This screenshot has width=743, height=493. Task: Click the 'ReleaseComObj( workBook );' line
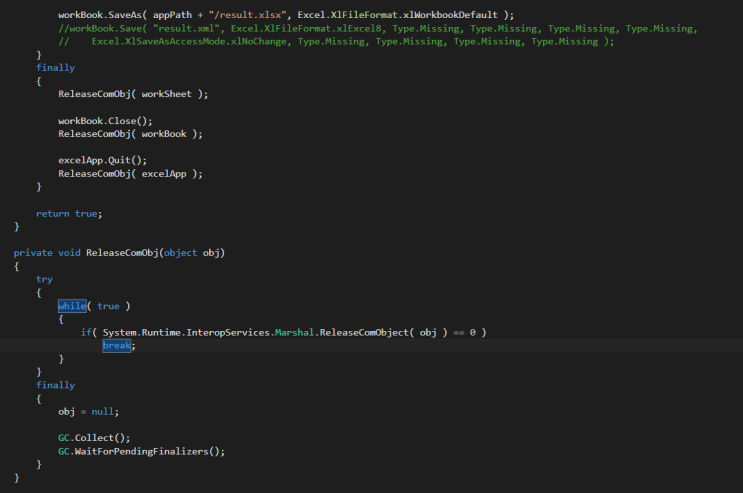(x=130, y=134)
